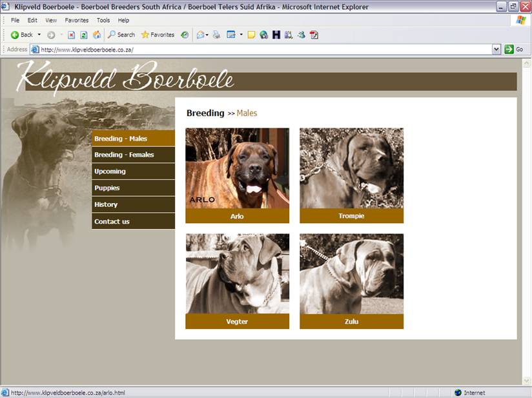532x398 pixels.
Task: Click the Zulu dog photo
Action: [x=351, y=274]
